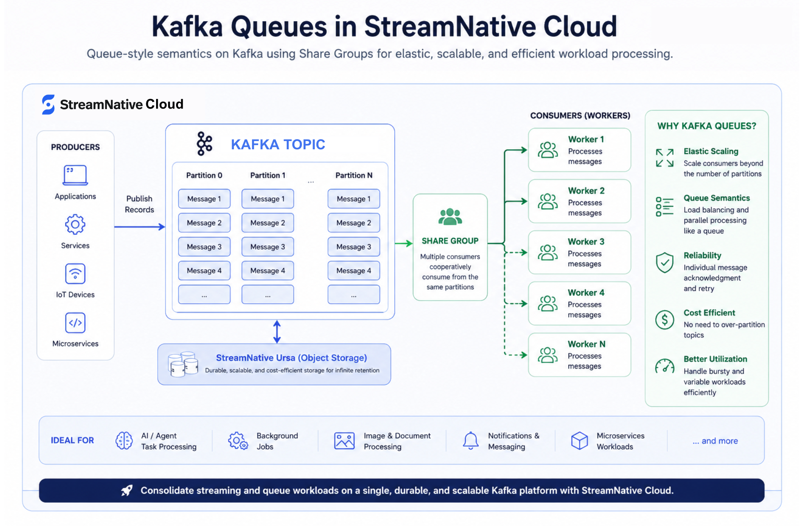
Task: Click the StreamNative Ursa (Object Storage) title
Action: click(x=291, y=358)
